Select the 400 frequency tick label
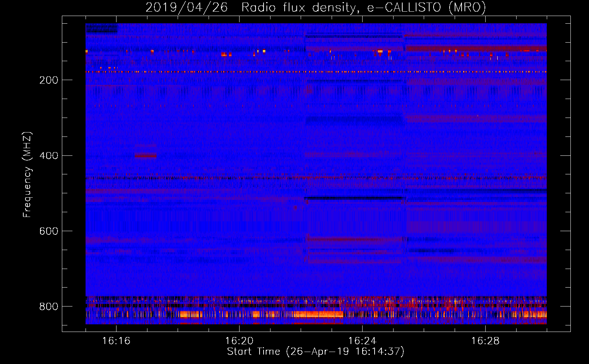The image size is (589, 364). tap(49, 156)
